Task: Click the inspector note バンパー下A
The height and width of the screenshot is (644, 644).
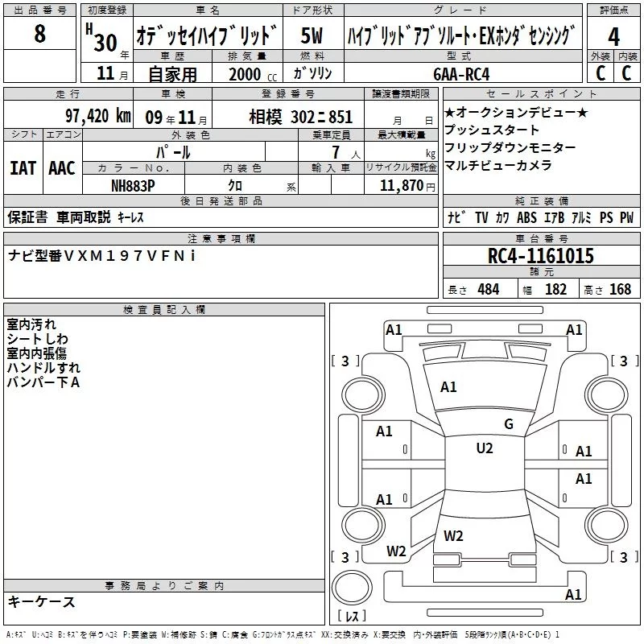Action: 43,382
